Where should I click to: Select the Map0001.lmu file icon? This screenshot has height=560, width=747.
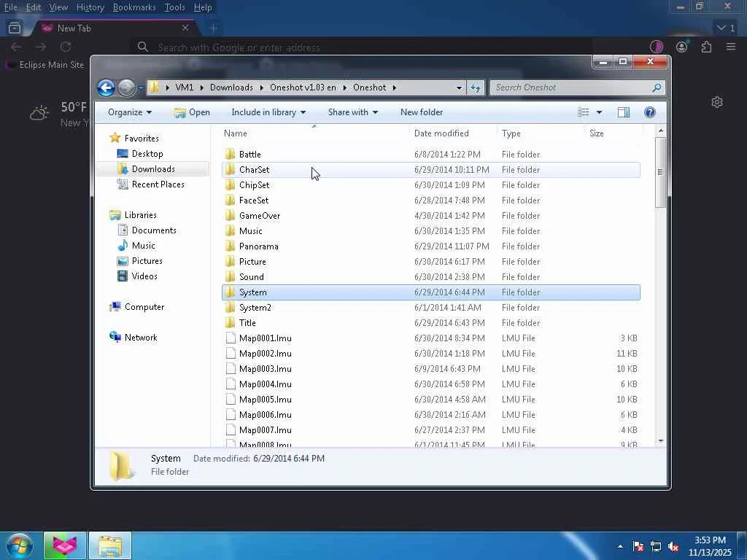pos(231,338)
